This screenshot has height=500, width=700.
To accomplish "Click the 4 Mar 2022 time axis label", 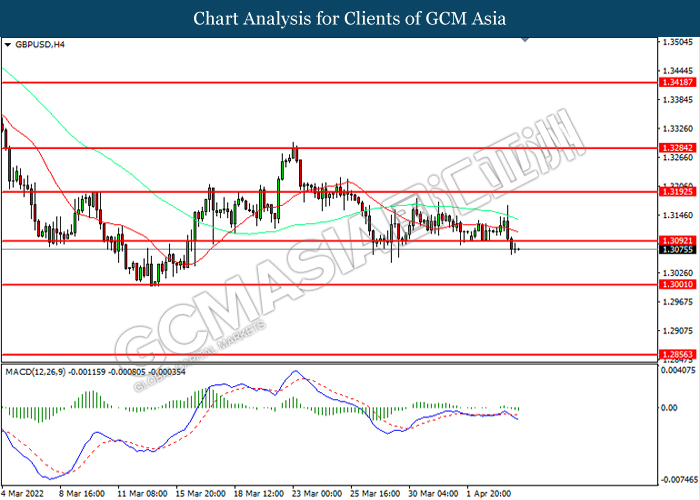I will click(22, 494).
